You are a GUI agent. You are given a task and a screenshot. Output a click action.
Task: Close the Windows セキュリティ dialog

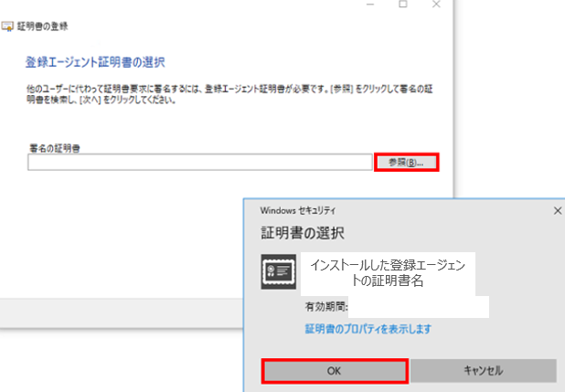(558, 211)
